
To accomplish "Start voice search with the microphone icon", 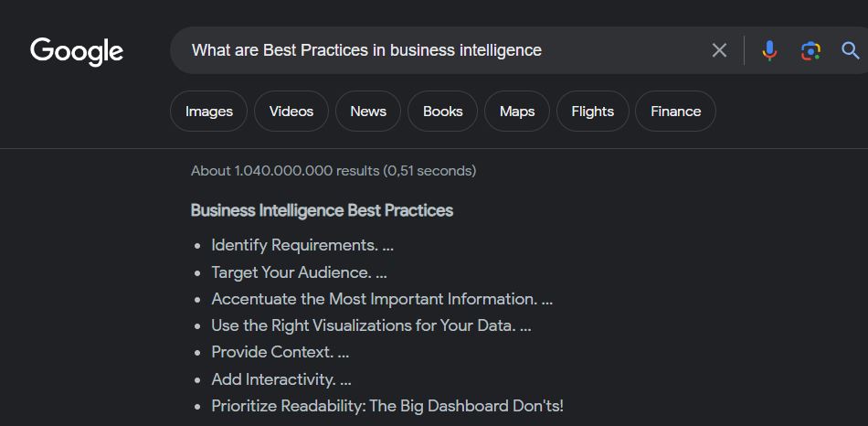I will pyautogui.click(x=769, y=50).
